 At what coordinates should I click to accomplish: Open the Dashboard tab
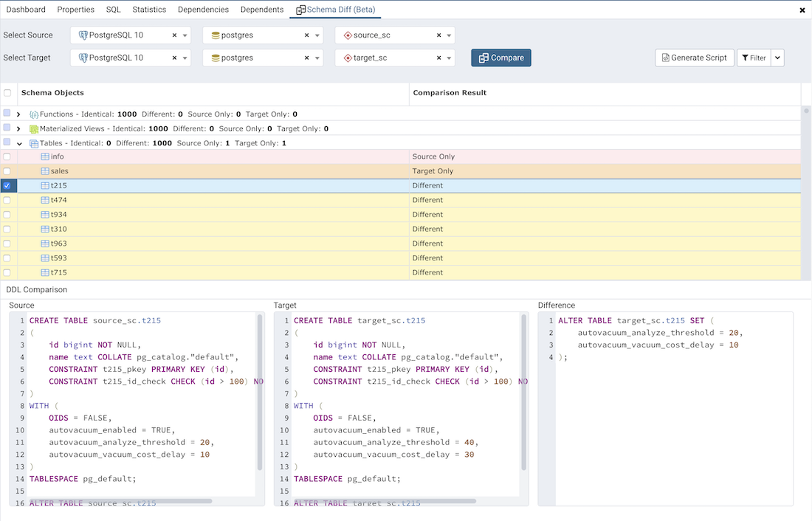point(26,10)
